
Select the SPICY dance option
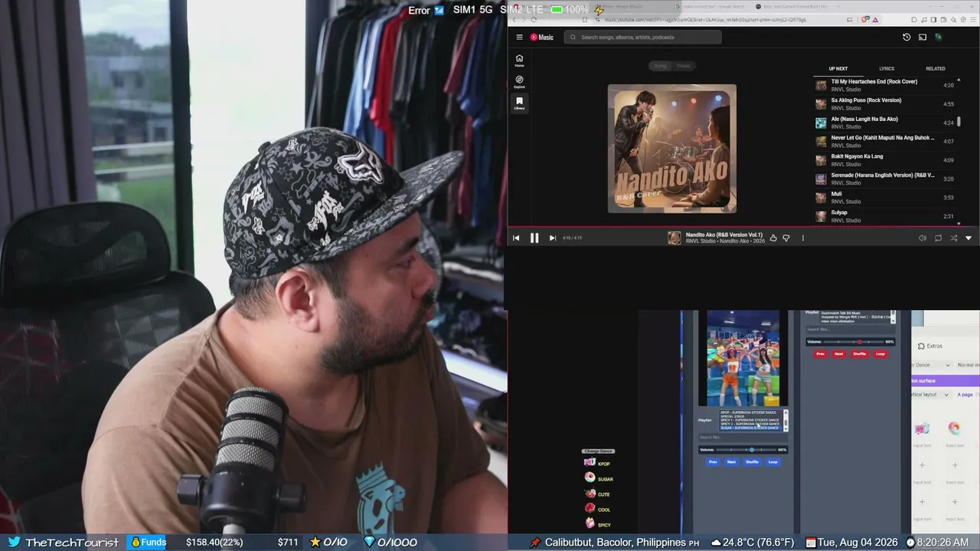pyautogui.click(x=598, y=524)
